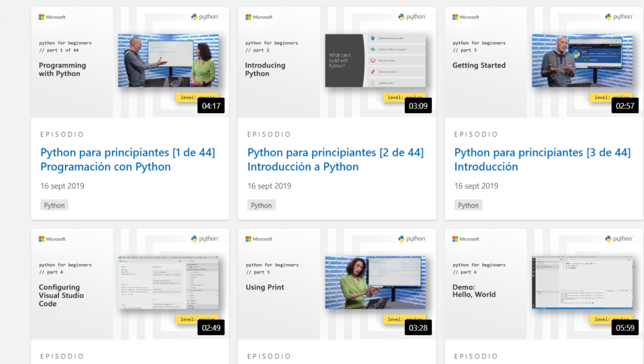Click Microsoft logo on Using Print card

click(259, 239)
